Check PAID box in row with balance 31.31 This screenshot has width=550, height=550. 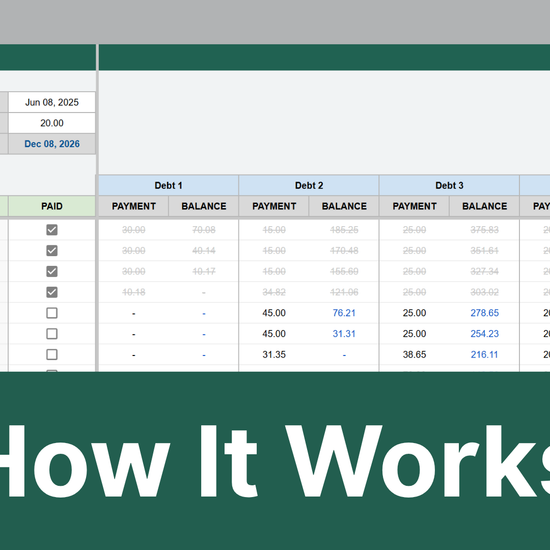[x=52, y=334]
